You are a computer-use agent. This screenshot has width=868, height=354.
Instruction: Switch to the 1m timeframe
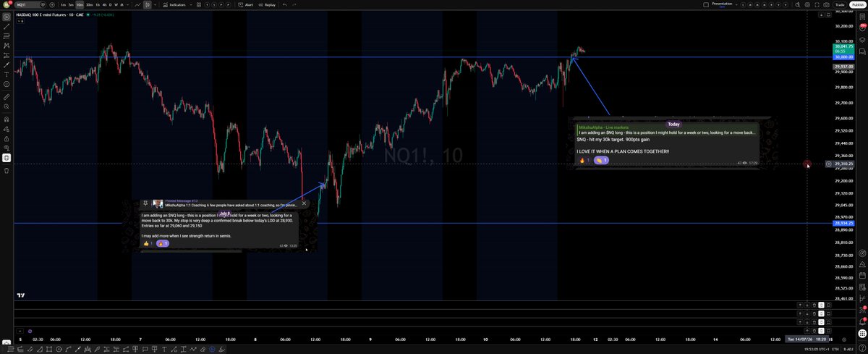coord(64,4)
